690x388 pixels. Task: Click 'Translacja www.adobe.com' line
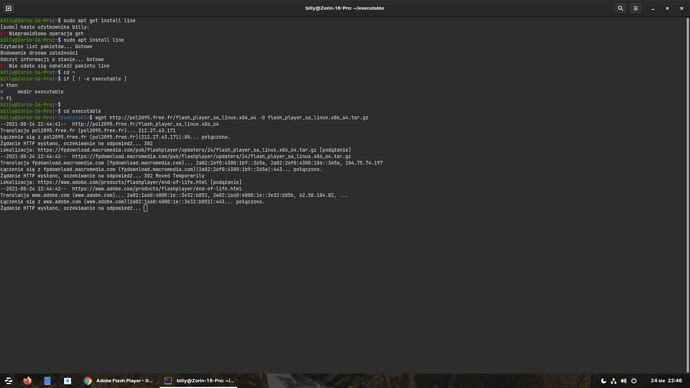point(174,195)
